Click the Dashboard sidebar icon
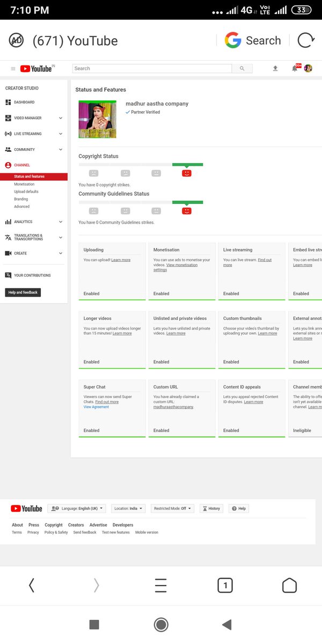 8,102
